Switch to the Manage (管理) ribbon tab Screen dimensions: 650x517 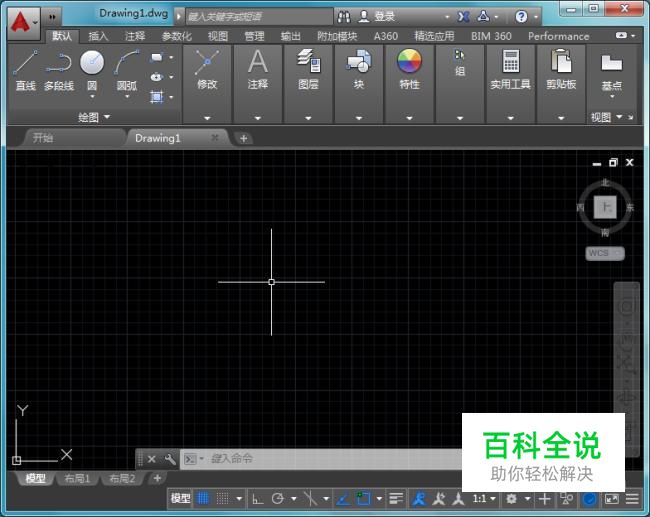(255, 36)
